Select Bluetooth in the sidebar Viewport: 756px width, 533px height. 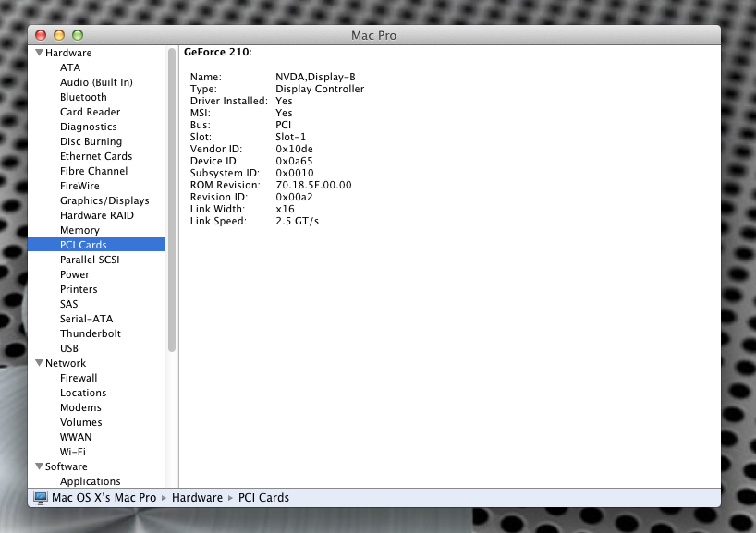(x=83, y=97)
